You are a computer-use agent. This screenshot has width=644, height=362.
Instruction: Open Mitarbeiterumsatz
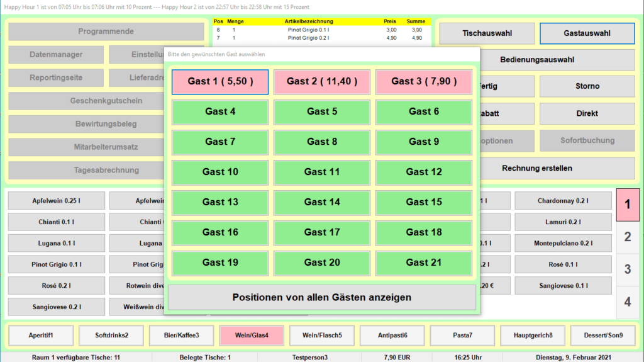click(x=86, y=147)
